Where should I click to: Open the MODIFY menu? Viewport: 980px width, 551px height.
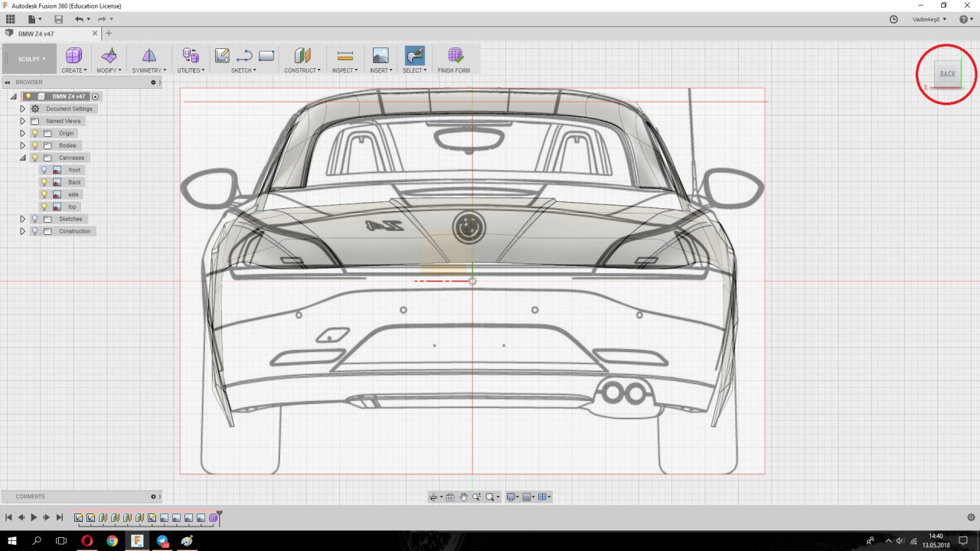pyautogui.click(x=109, y=70)
